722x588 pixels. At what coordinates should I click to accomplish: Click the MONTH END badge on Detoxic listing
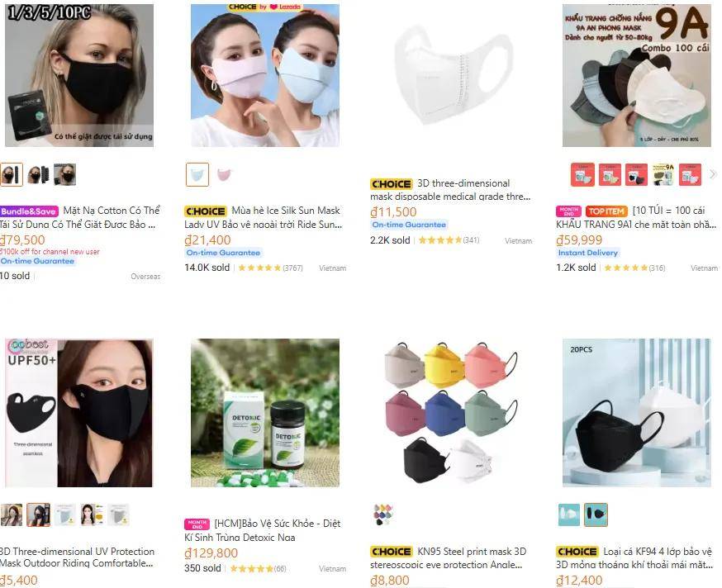(x=197, y=524)
